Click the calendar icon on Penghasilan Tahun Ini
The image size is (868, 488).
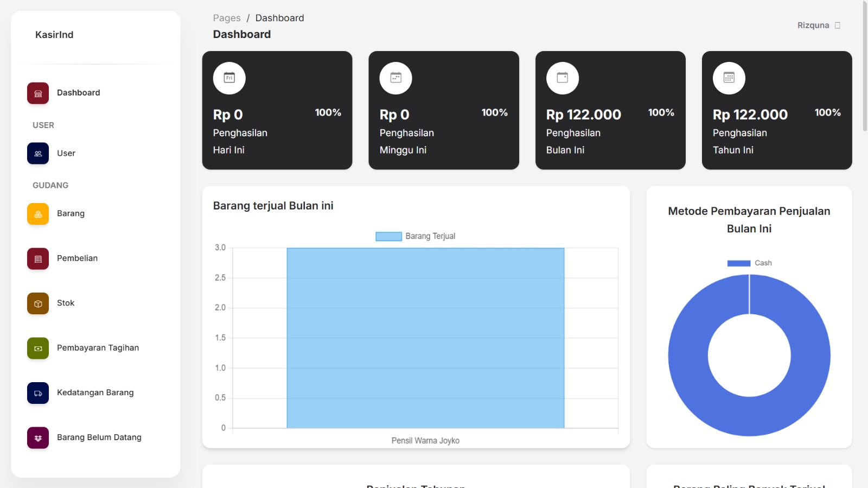coord(729,78)
